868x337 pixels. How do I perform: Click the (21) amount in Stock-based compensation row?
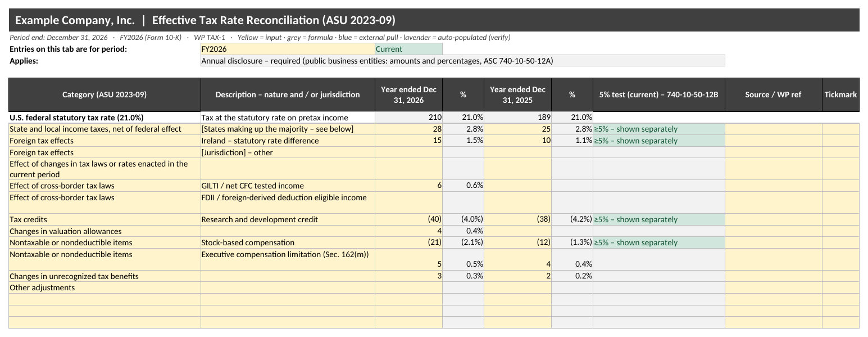[408, 242]
